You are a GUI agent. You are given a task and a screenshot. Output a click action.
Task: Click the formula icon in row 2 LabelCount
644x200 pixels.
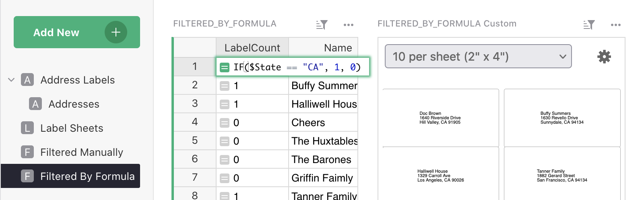click(x=225, y=86)
